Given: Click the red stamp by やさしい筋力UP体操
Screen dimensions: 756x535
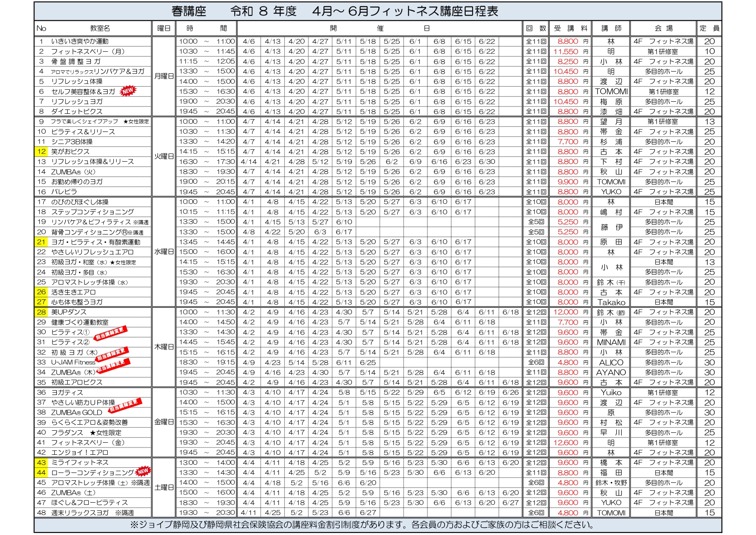Looking at the screenshot, I should (x=124, y=405).
